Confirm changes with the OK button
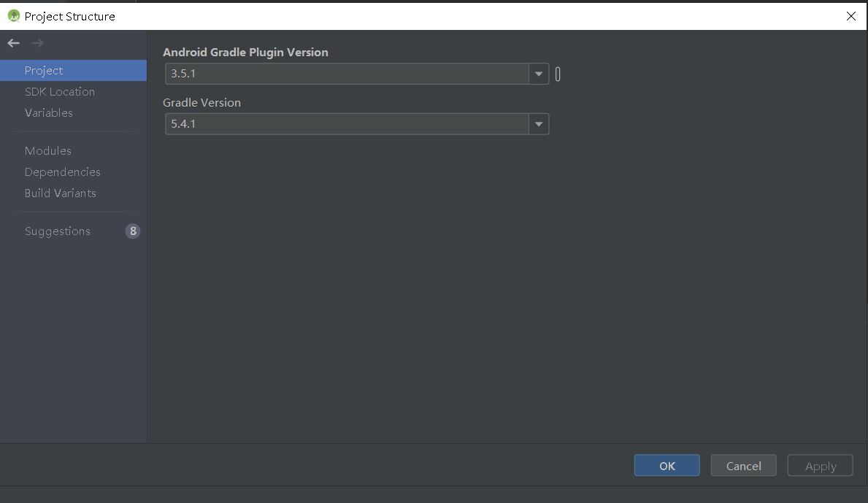This screenshot has width=868, height=503. click(667, 466)
